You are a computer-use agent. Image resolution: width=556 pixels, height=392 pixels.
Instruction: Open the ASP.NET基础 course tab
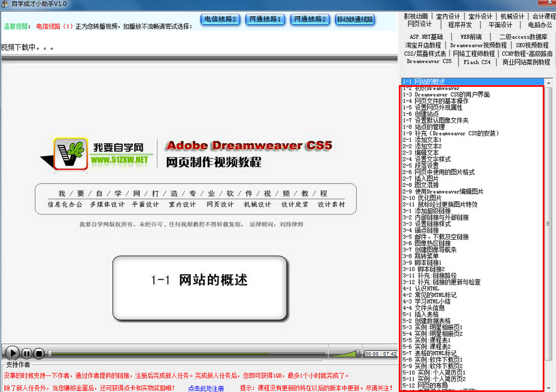pos(426,37)
